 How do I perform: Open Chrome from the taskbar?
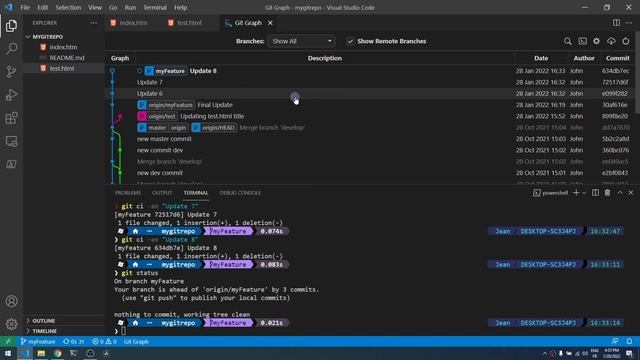click(x=58, y=353)
